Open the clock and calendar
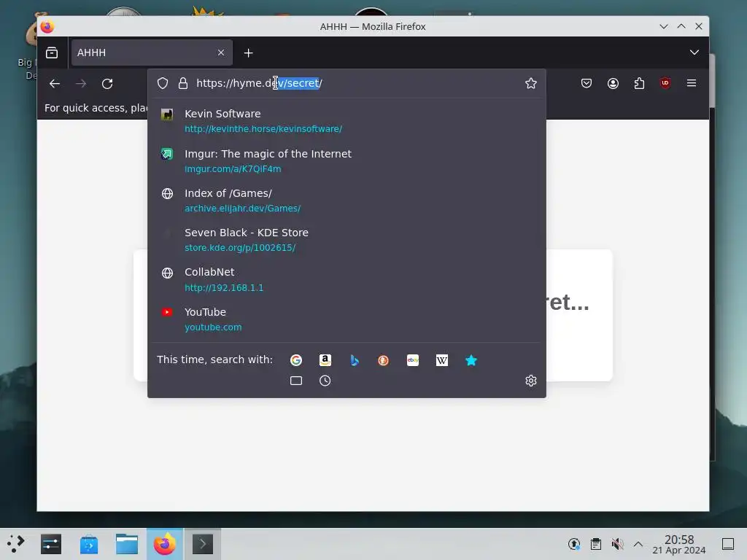Screen dimensions: 747x560 click(679, 544)
